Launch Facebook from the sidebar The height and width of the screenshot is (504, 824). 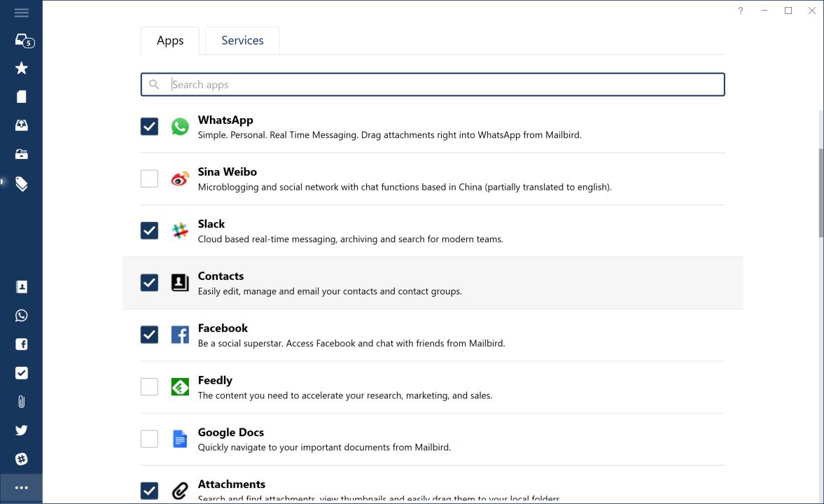click(22, 344)
